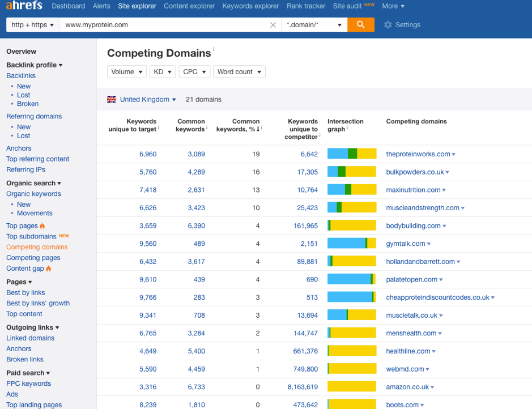532x409 pixels.
Task: Click the theproteinworks.com intersection graph bar
Action: tap(352, 154)
